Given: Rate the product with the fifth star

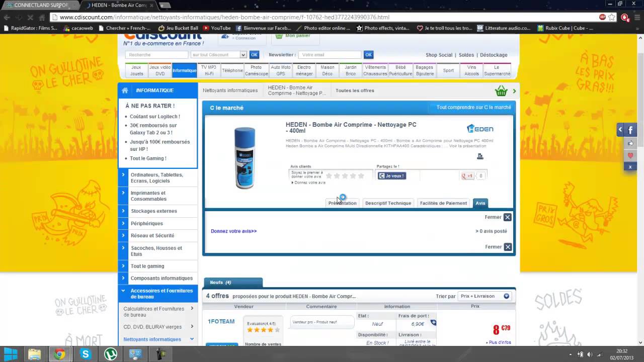Looking at the screenshot, I should [361, 176].
